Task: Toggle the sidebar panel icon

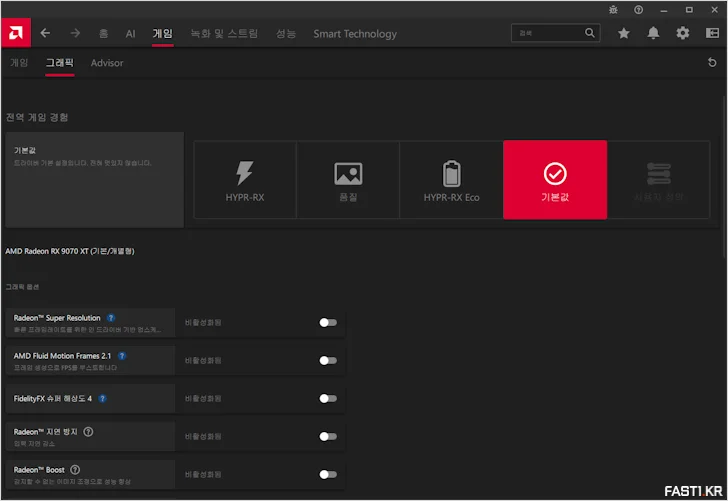Action: (712, 33)
